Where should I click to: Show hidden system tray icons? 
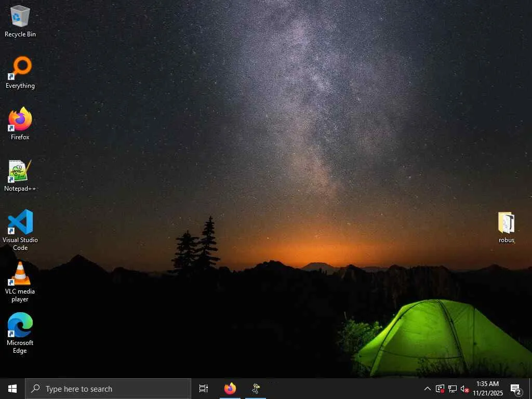point(428,389)
